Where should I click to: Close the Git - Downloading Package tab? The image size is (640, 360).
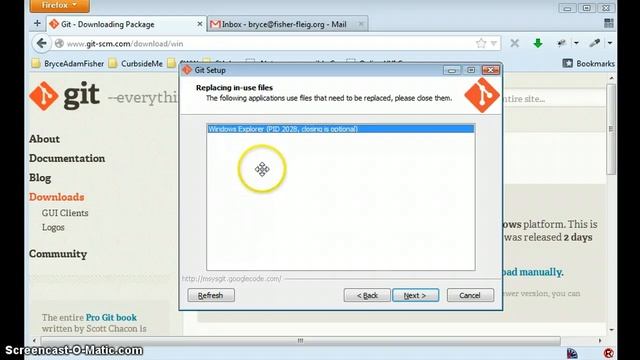200,24
